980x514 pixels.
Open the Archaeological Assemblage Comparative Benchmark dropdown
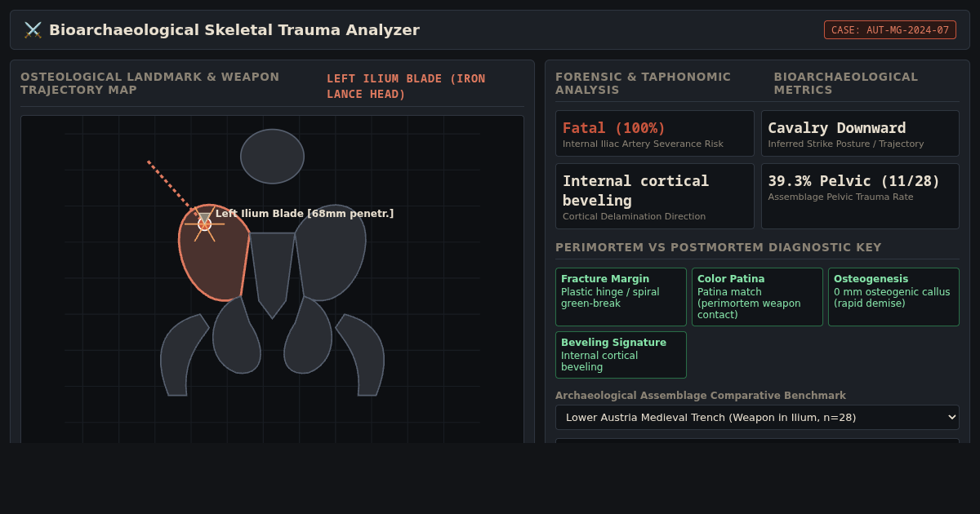[757, 418]
